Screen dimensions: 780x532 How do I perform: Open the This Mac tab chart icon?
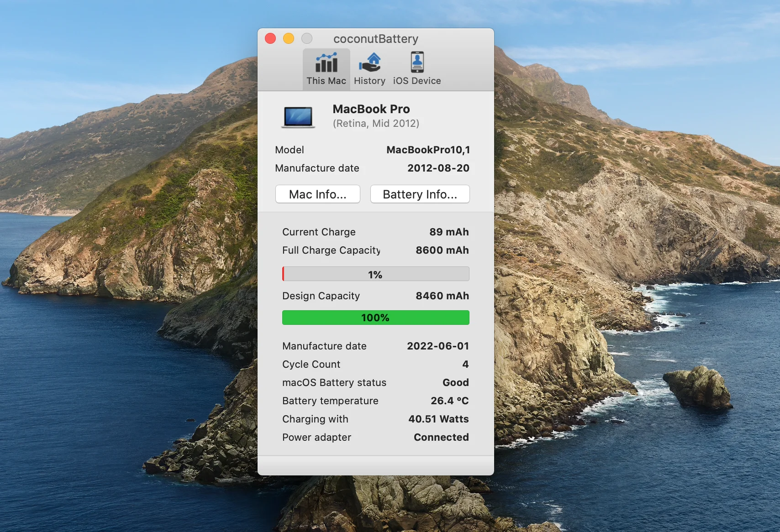click(327, 63)
